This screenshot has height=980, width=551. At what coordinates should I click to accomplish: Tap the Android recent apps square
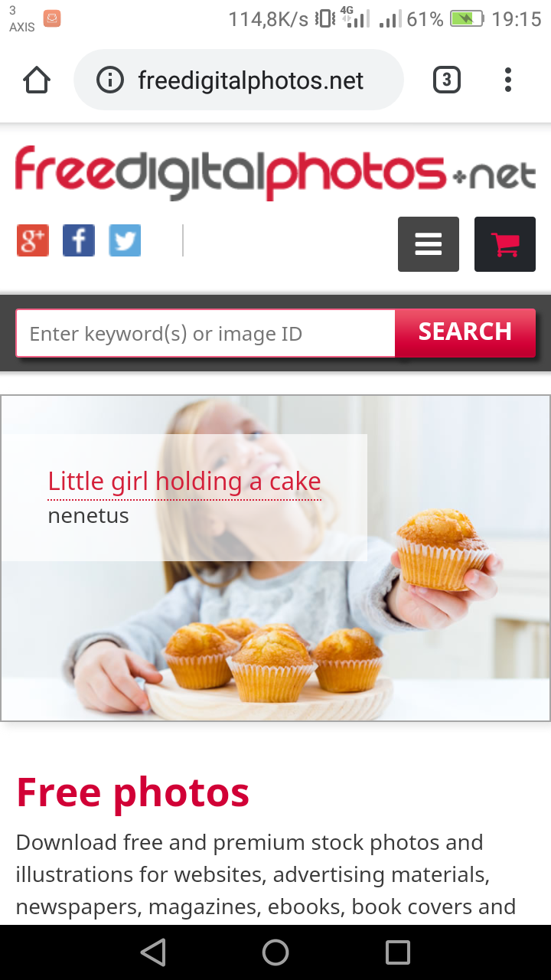click(398, 952)
